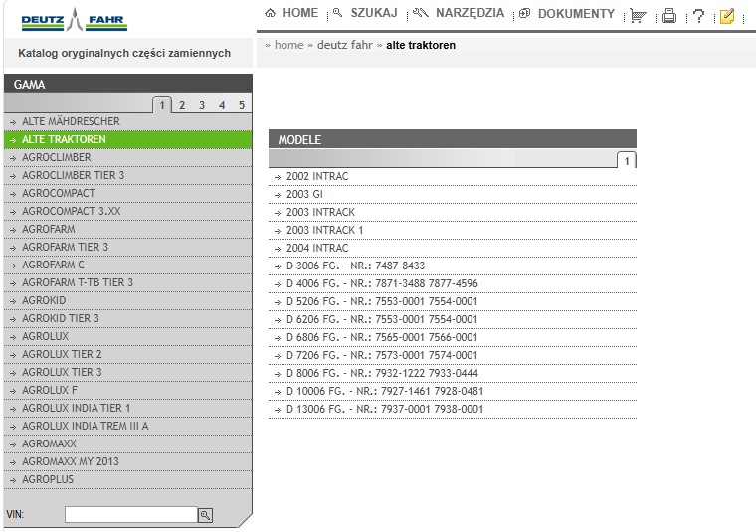Image resolution: width=756 pixels, height=532 pixels.
Task: Open model D 5206 FG
Action: point(453,301)
